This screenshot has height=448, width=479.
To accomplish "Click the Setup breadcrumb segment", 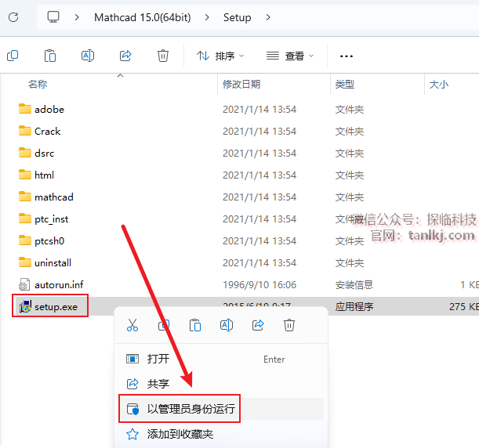I will pos(237,17).
